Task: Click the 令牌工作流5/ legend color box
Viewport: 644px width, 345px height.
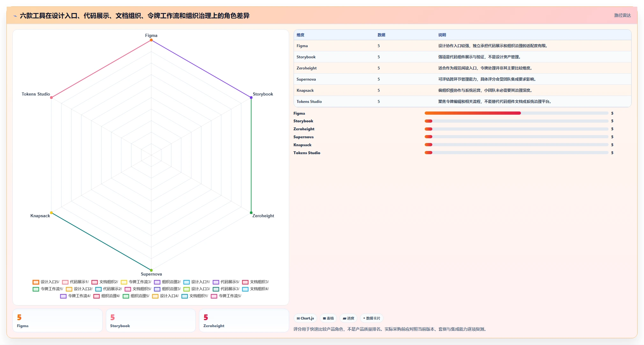Action: (214, 296)
